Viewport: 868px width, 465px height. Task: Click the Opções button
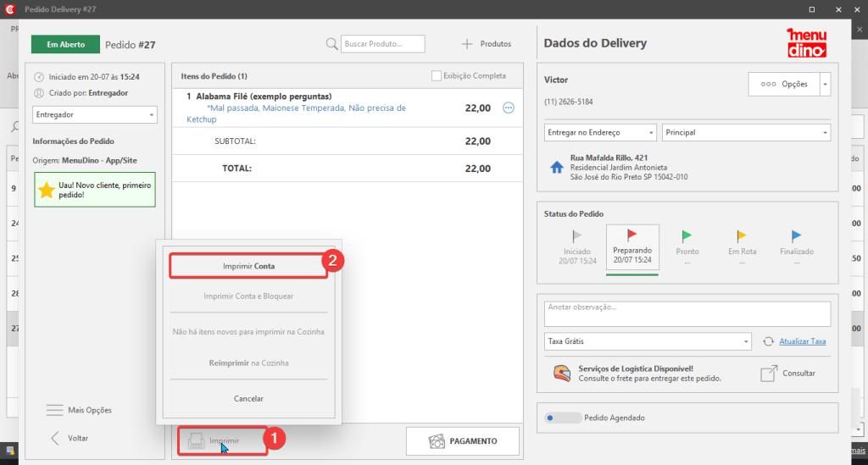click(784, 85)
